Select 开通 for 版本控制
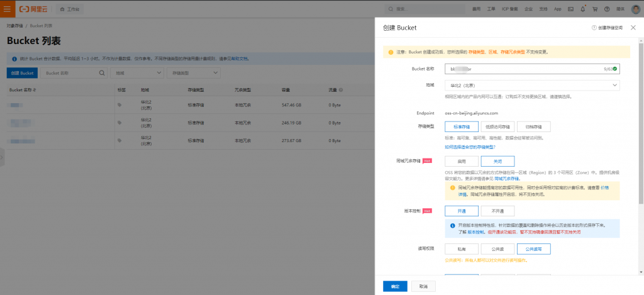The image size is (644, 295). [x=462, y=211]
